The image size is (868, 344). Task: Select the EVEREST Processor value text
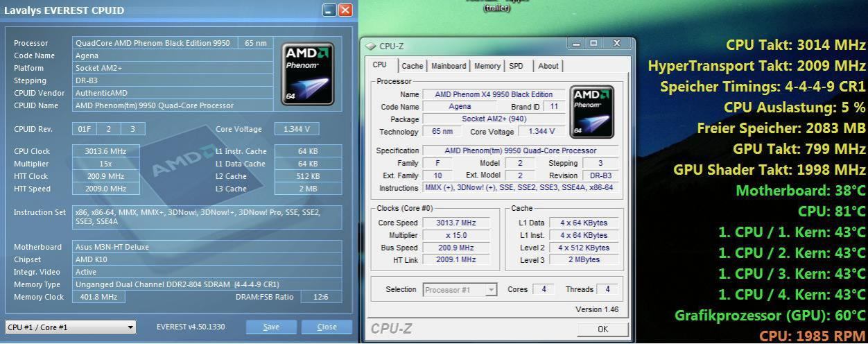coord(155,43)
